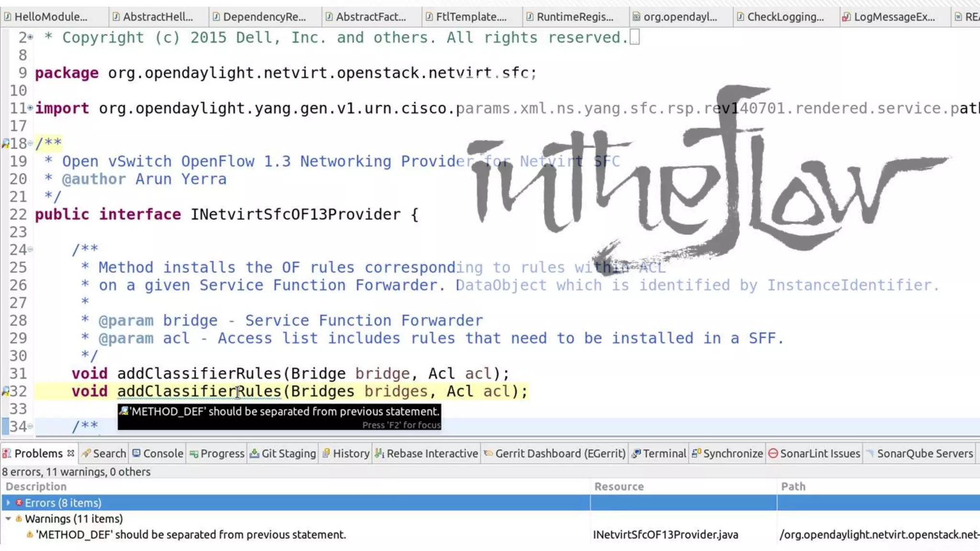
Task: Select the METHOD_DEF warning in Problems list
Action: pyautogui.click(x=190, y=535)
